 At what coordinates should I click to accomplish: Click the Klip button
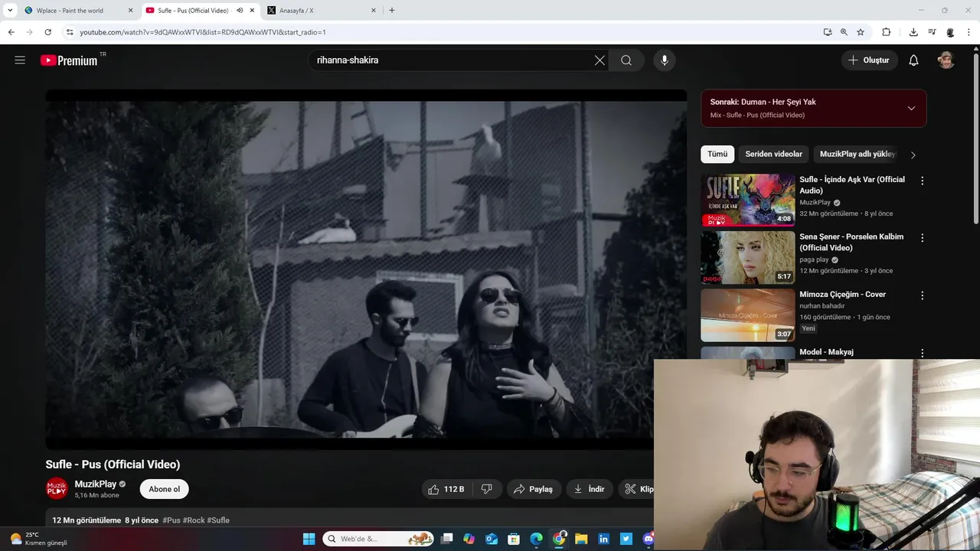pos(636,489)
